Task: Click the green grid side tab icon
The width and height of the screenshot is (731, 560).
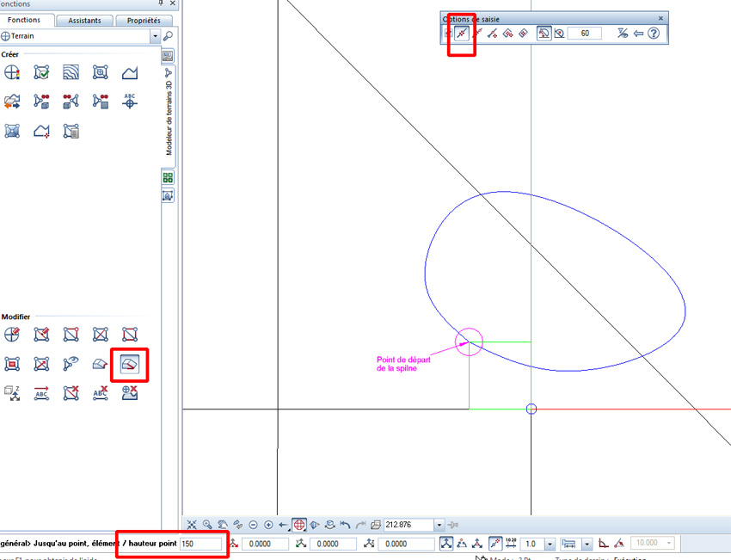Action: [168, 178]
